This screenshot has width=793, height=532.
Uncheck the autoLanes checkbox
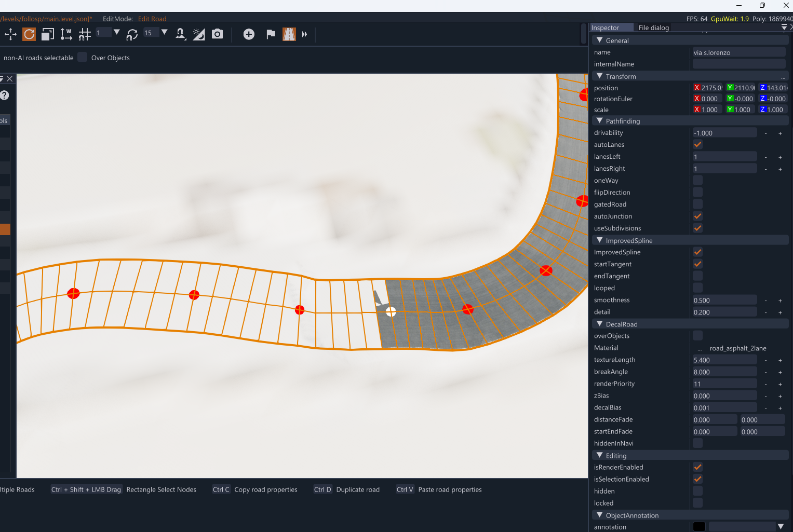(697, 144)
